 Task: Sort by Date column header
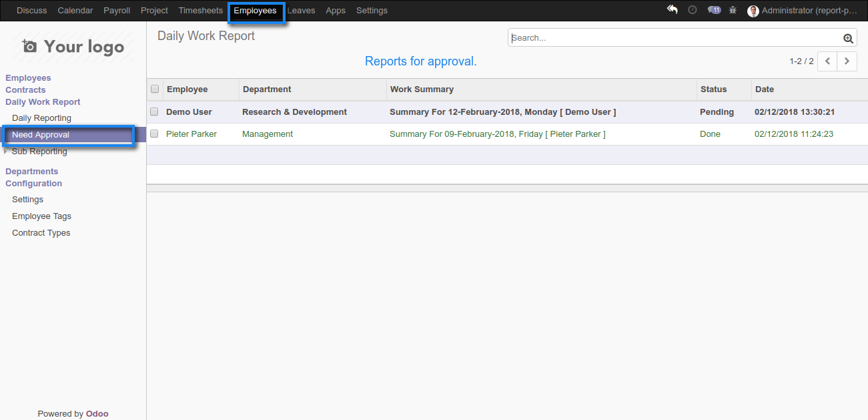coord(809,89)
